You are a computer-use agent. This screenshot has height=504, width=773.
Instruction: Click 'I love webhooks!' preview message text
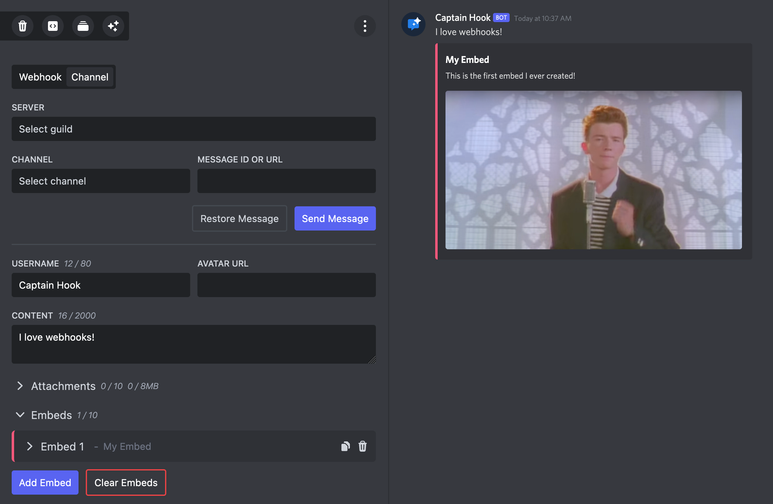[469, 32]
